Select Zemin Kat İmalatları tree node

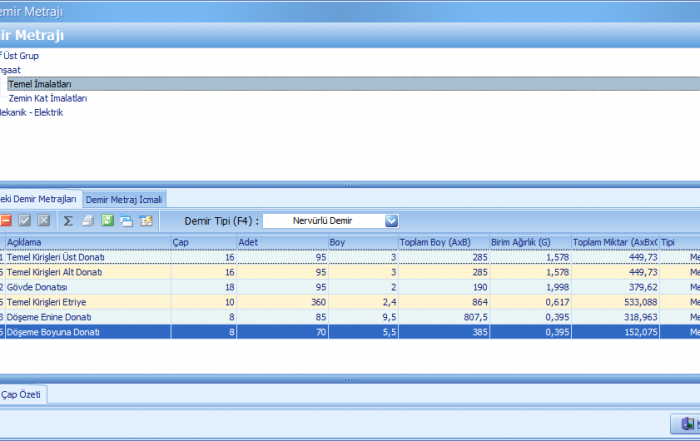click(x=48, y=98)
